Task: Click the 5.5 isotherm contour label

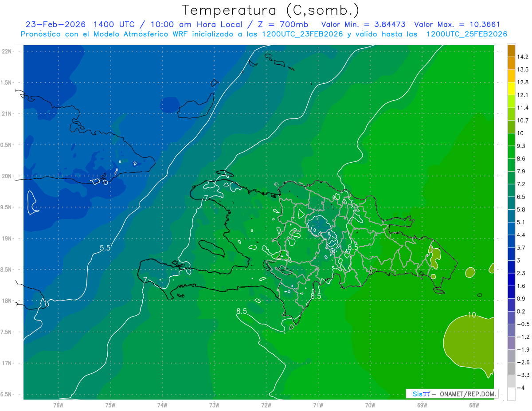Action: pyautogui.click(x=105, y=248)
